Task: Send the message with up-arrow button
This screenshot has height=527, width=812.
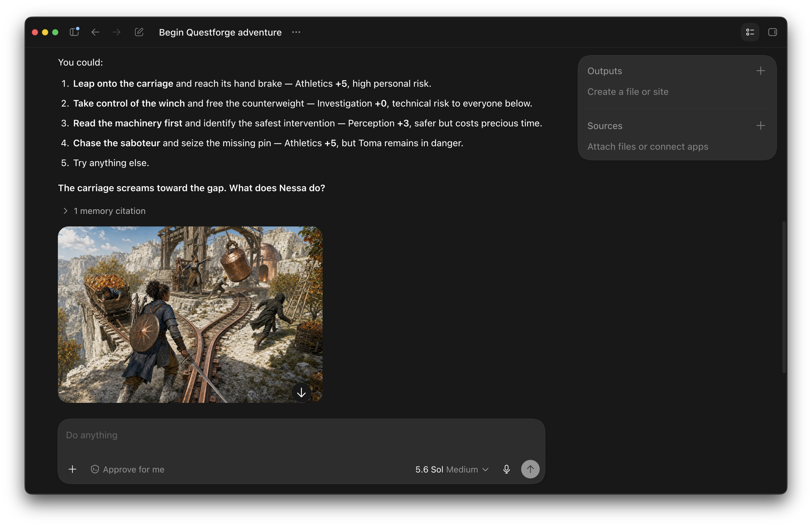Action: [530, 469]
